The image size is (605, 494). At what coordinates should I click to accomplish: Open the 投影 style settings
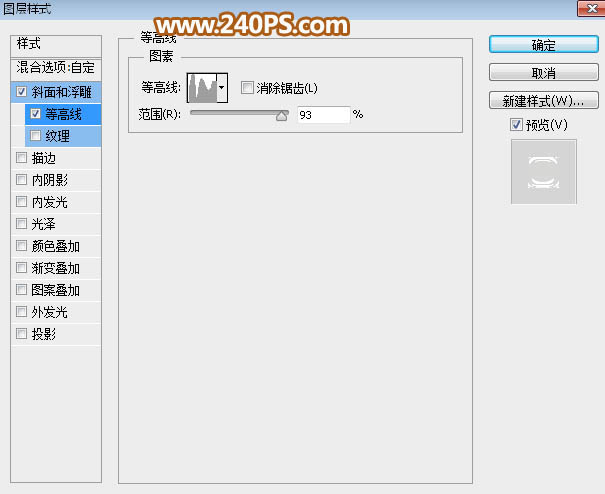(x=44, y=334)
